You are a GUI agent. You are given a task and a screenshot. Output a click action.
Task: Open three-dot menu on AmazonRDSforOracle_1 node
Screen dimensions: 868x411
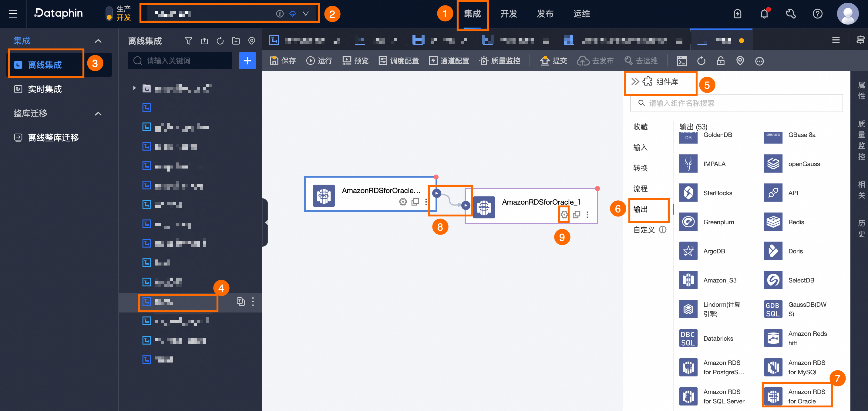click(x=587, y=215)
